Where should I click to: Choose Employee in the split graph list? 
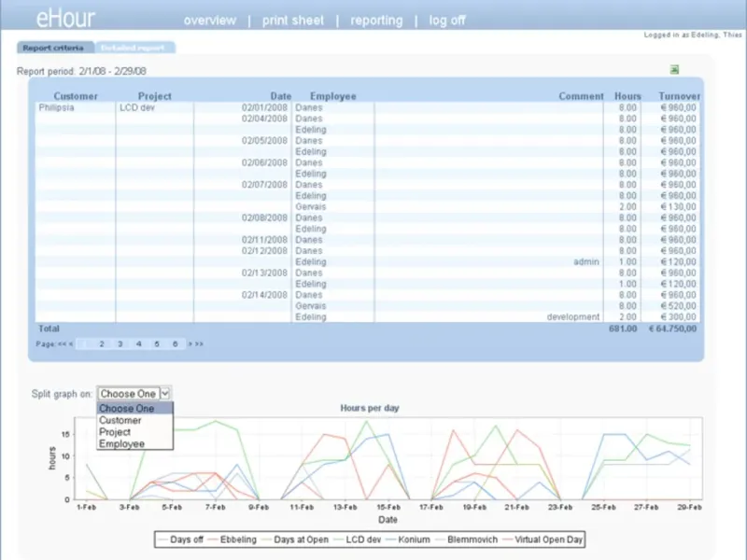pyautogui.click(x=120, y=444)
